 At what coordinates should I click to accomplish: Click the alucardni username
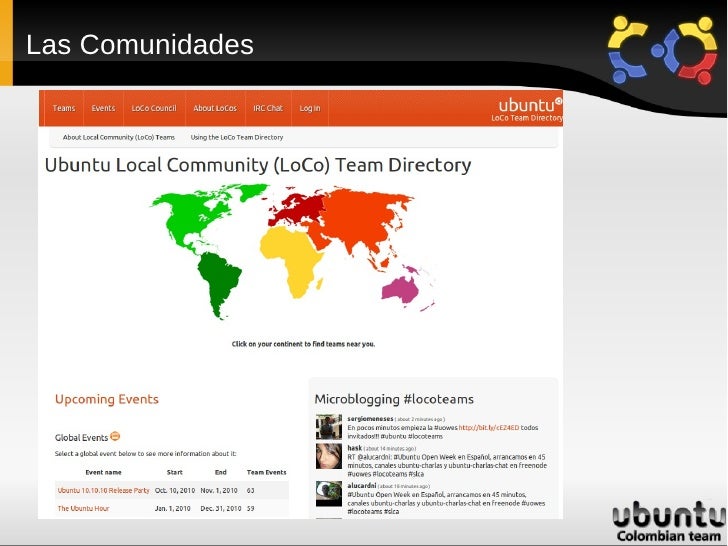[362, 486]
